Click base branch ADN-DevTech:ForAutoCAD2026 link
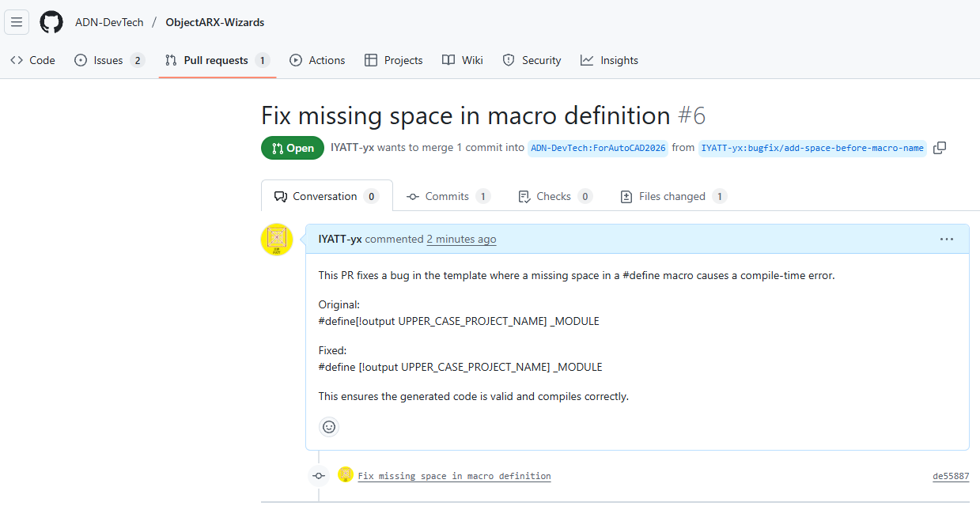 click(599, 148)
